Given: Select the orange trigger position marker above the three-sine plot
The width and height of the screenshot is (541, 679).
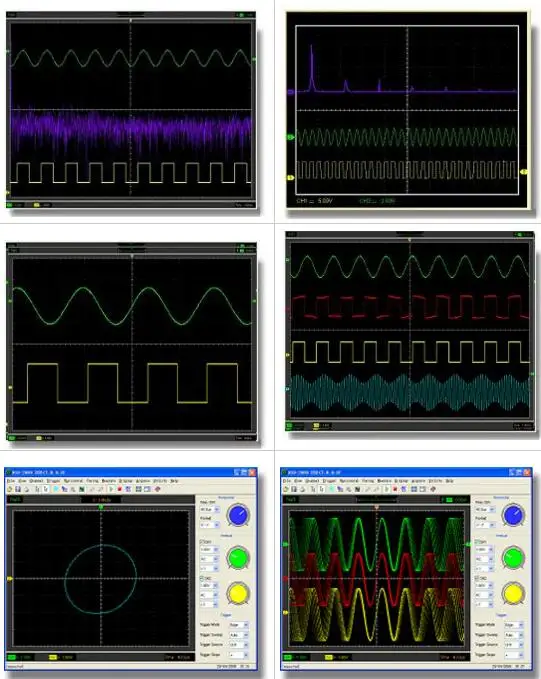Looking at the screenshot, I should click(376, 507).
